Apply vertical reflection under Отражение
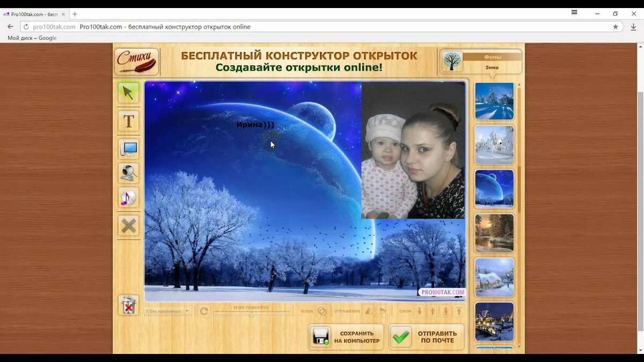This screenshot has height=362, width=644. pyautogui.click(x=383, y=311)
